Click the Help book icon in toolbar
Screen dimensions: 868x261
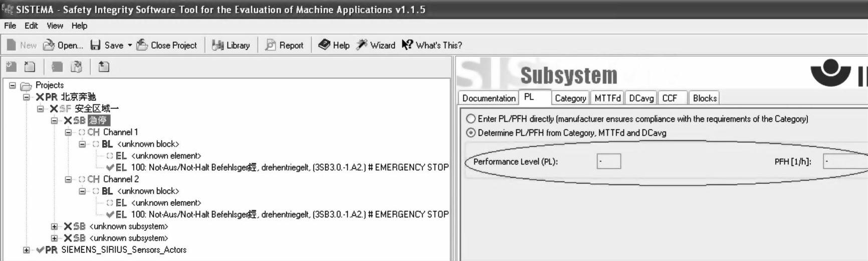pyautogui.click(x=324, y=45)
